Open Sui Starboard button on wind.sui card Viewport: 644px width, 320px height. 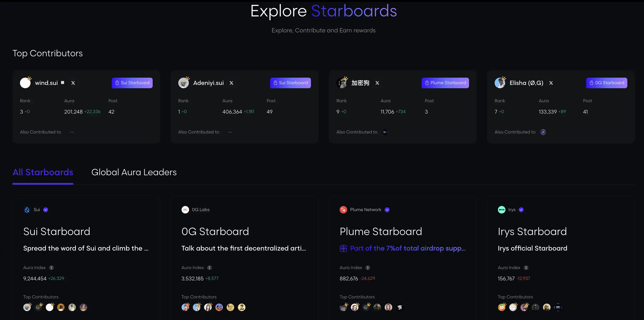point(132,83)
